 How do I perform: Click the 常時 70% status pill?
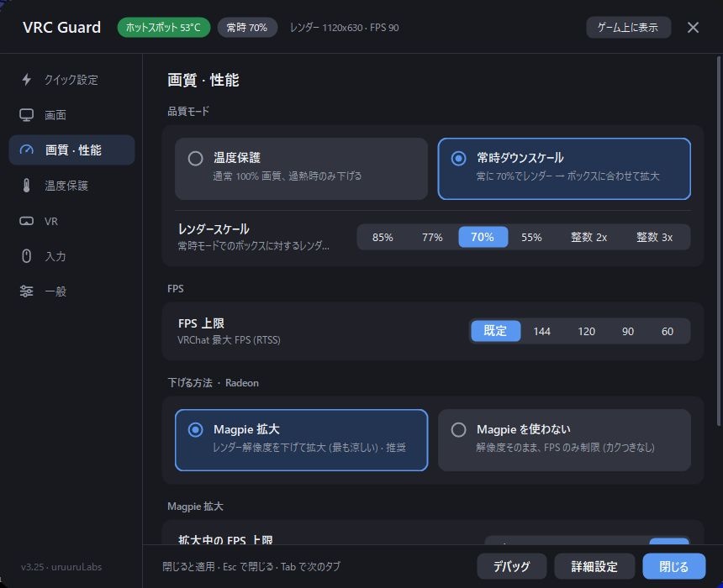[x=247, y=28]
